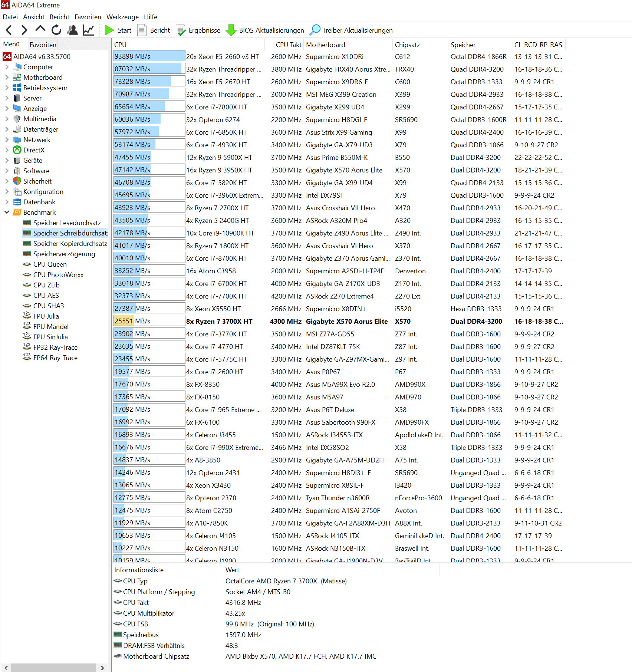Image resolution: width=632 pixels, height=672 pixels.
Task: Sort by CPU Takt column header
Action: [284, 45]
